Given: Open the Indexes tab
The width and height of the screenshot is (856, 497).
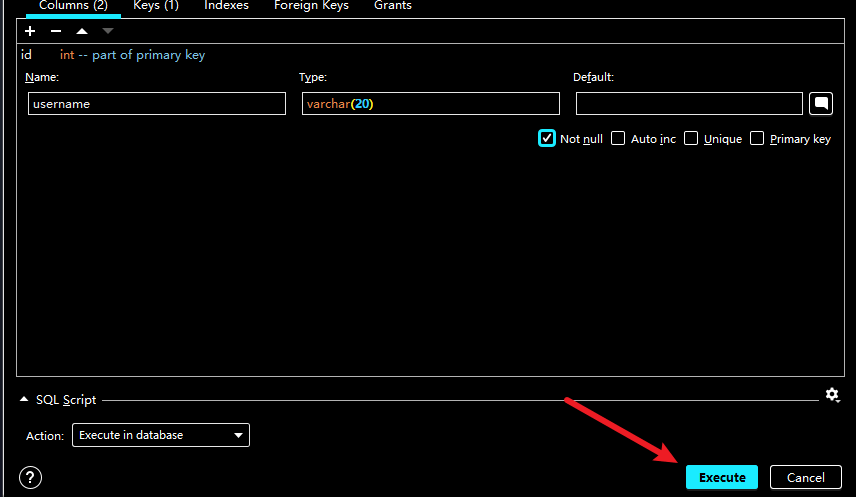Looking at the screenshot, I should pos(226,6).
